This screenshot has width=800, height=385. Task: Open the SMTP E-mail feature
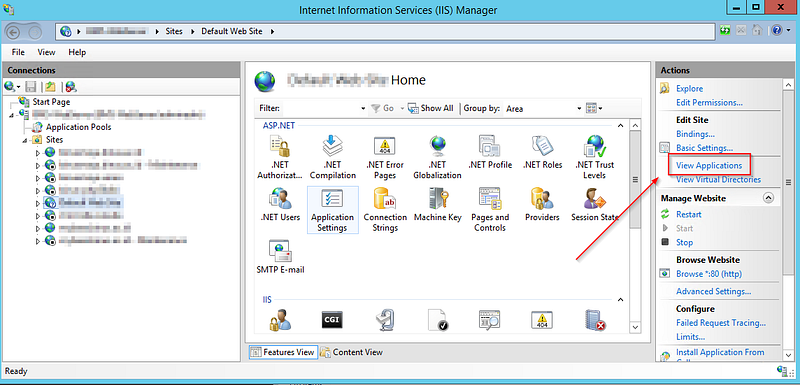click(280, 257)
